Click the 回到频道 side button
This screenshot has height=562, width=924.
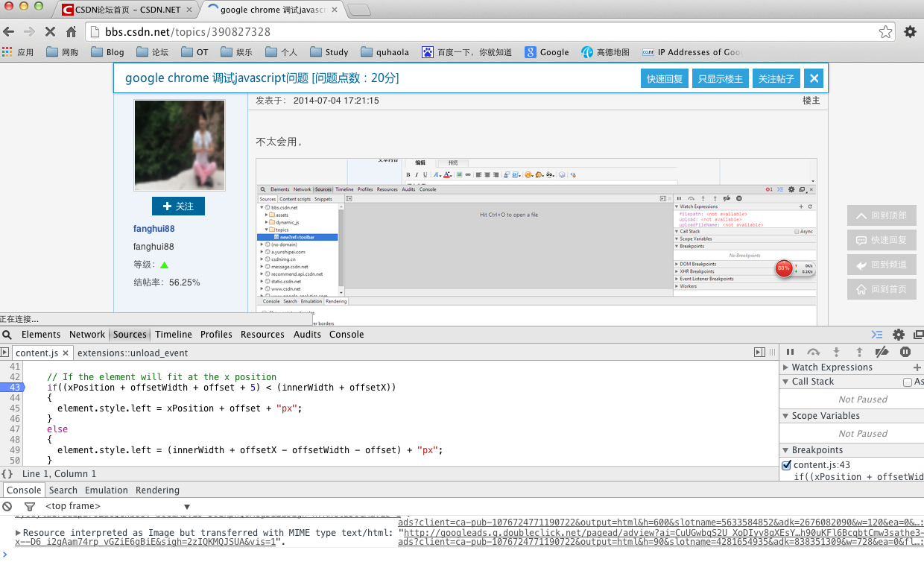coord(882,265)
